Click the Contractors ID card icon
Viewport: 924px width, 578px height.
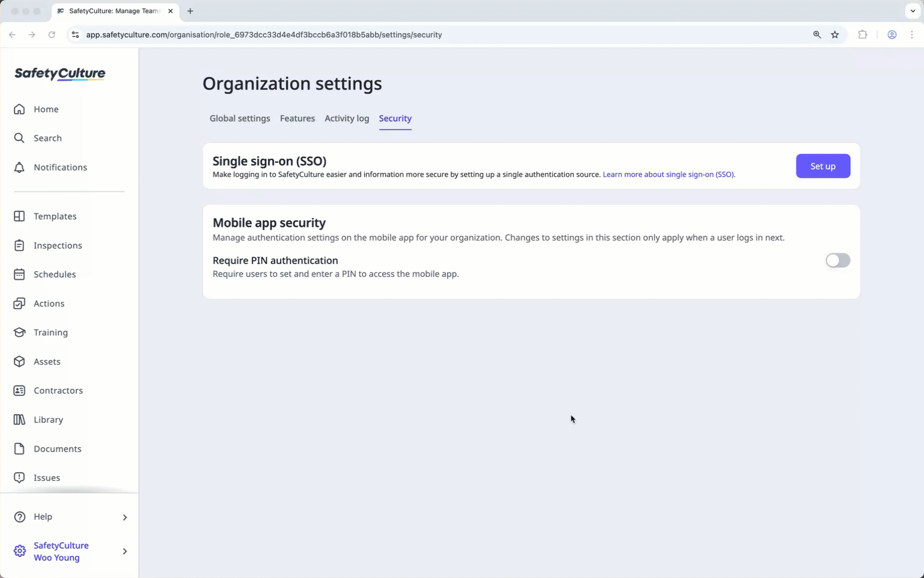[19, 390]
